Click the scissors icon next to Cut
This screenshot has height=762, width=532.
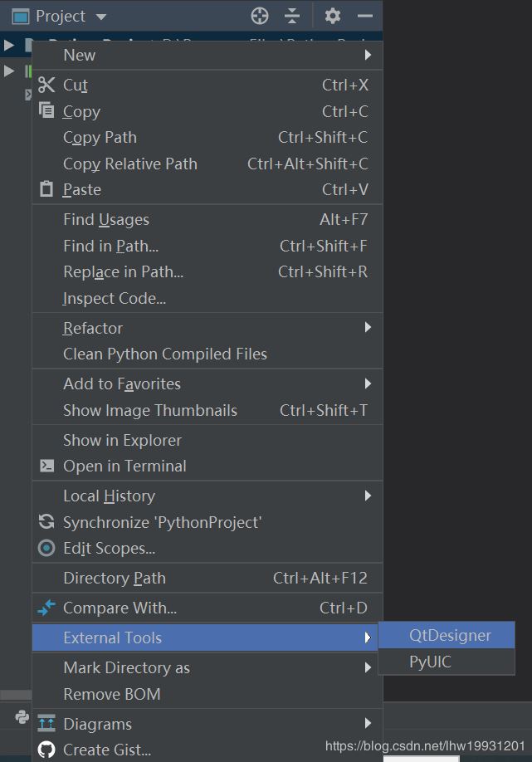46,85
